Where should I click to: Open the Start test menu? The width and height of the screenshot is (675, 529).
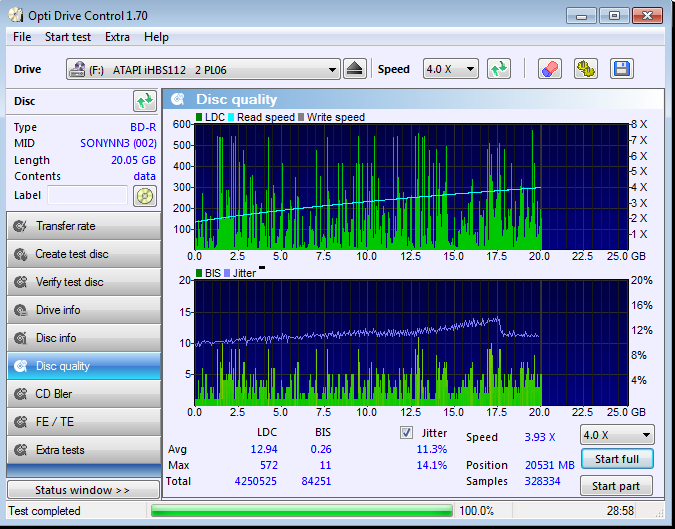coord(68,37)
